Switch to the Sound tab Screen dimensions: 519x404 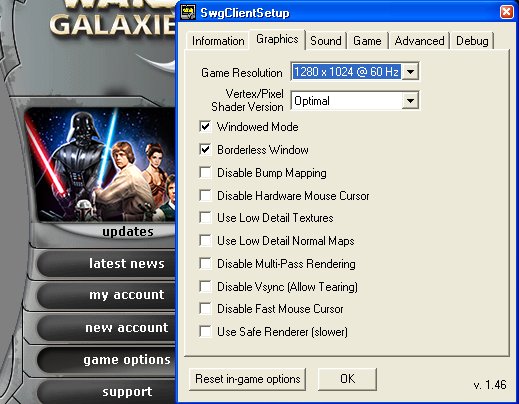click(326, 41)
